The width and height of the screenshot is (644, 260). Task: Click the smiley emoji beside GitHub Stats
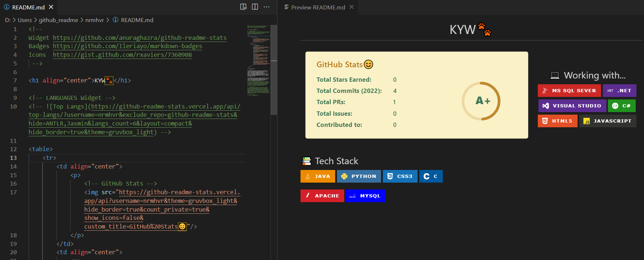coord(368,64)
